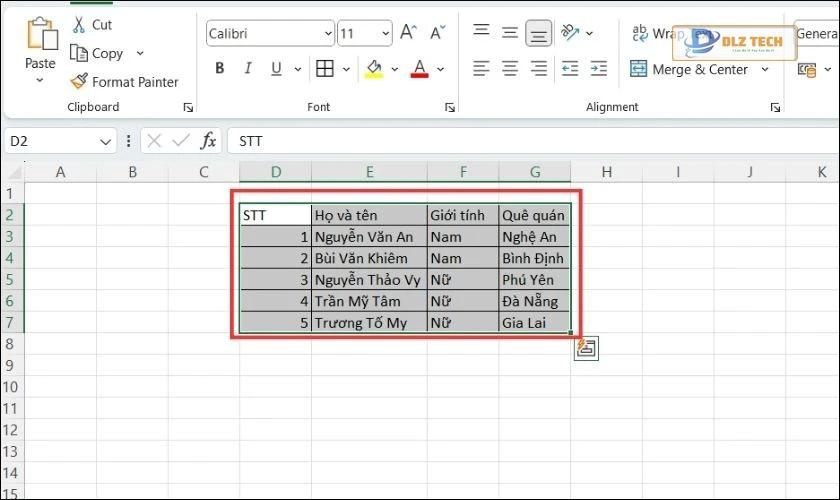Toggle bottom align for cells

[x=539, y=33]
